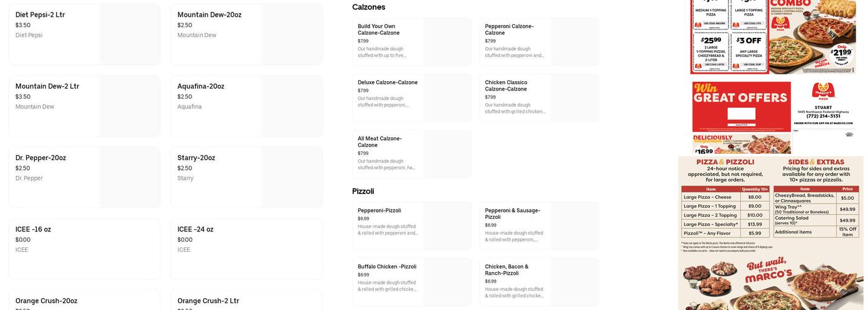Open the Chicken, Bacon & Ranch-Pizzoli card

click(x=539, y=282)
